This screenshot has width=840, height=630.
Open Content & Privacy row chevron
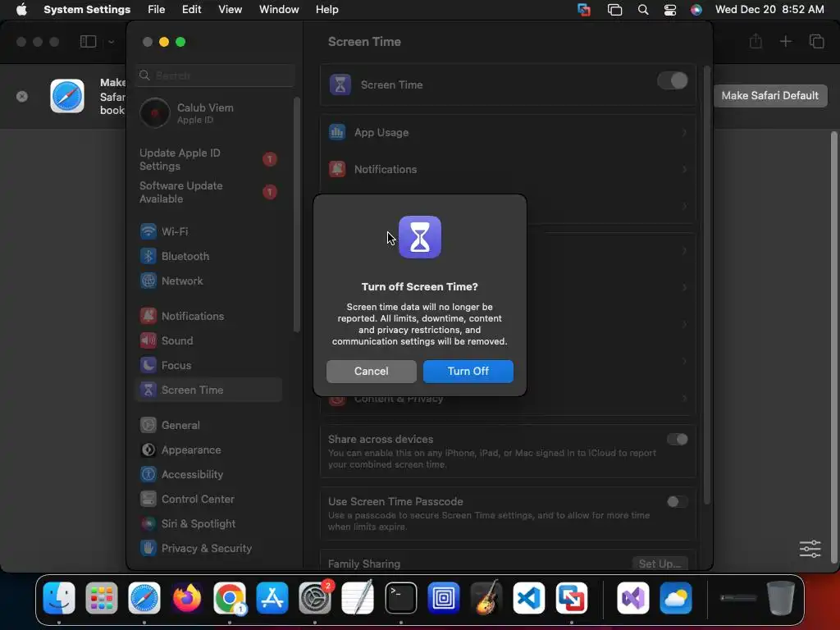(x=684, y=398)
